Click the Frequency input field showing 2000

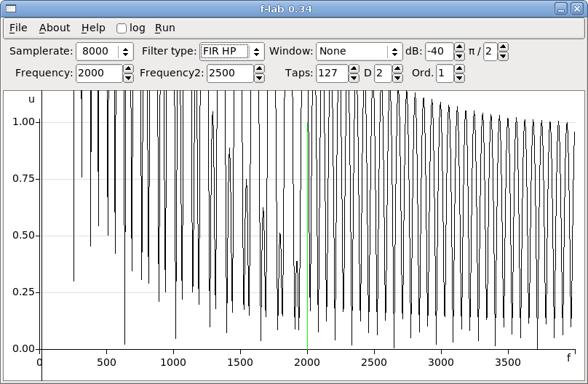pyautogui.click(x=100, y=73)
